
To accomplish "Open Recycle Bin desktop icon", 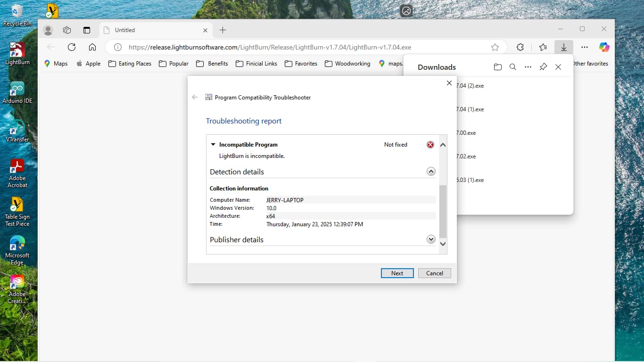I will pos(17,15).
